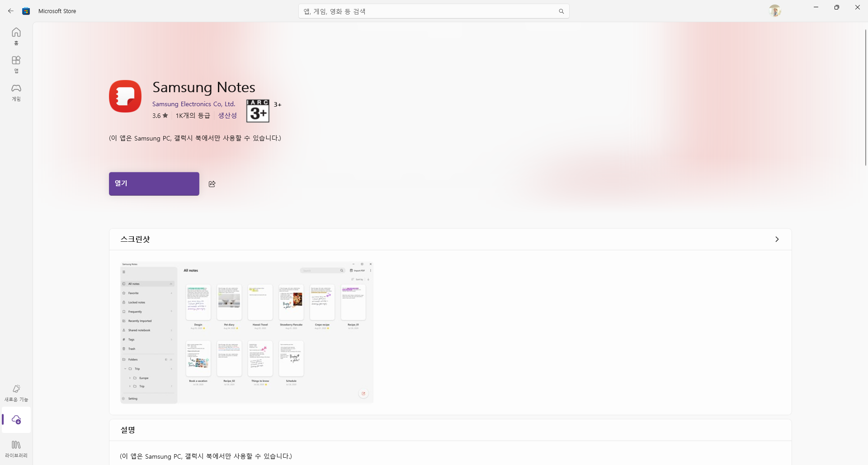Open the user profile avatar

pyautogui.click(x=775, y=11)
